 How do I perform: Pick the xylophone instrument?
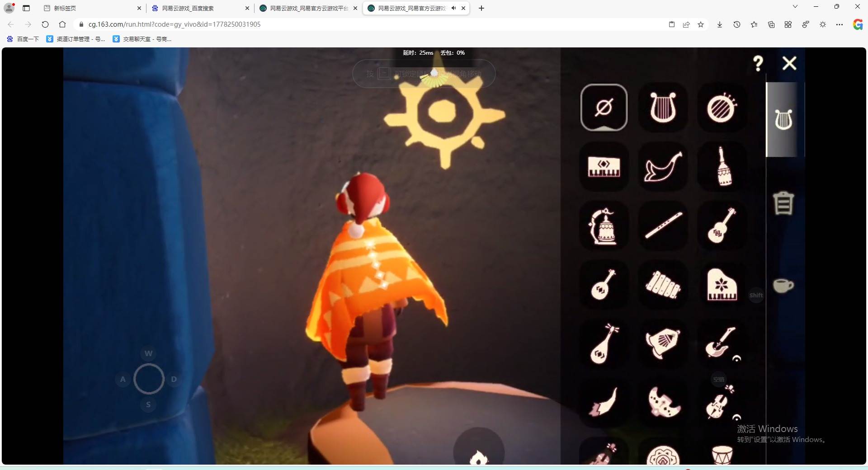click(663, 285)
